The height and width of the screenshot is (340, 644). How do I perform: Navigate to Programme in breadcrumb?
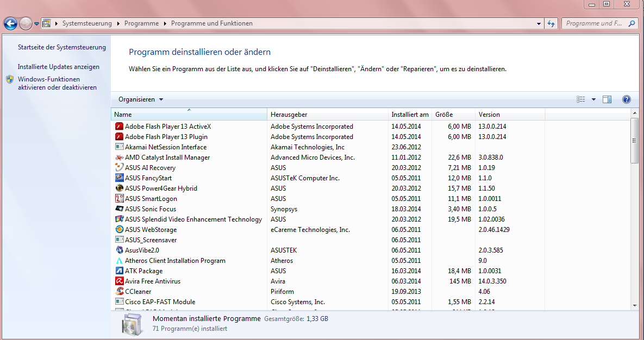(141, 23)
